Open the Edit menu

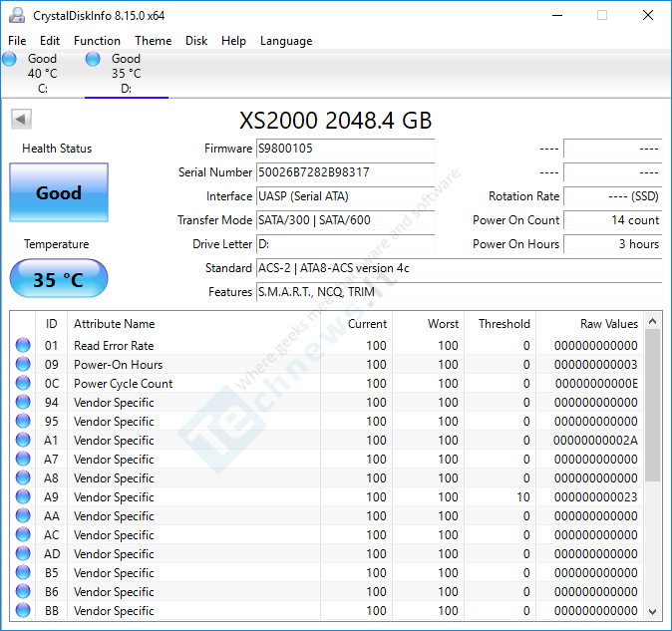[x=50, y=41]
